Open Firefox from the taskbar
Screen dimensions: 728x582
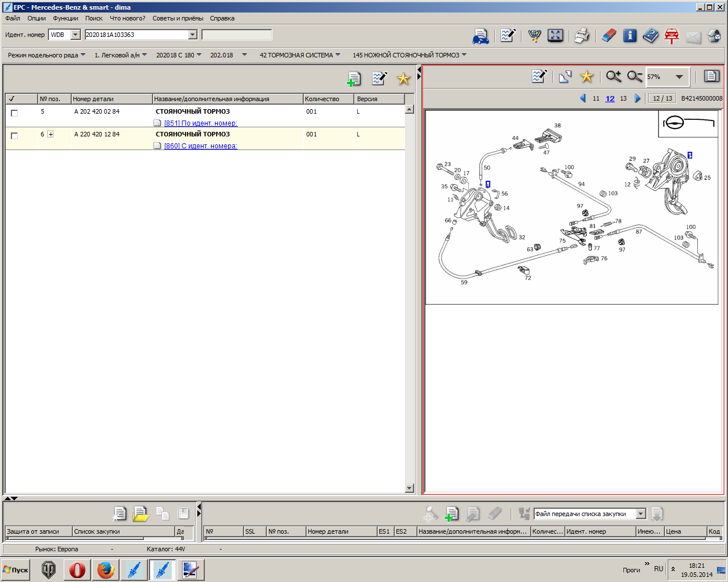tap(105, 569)
